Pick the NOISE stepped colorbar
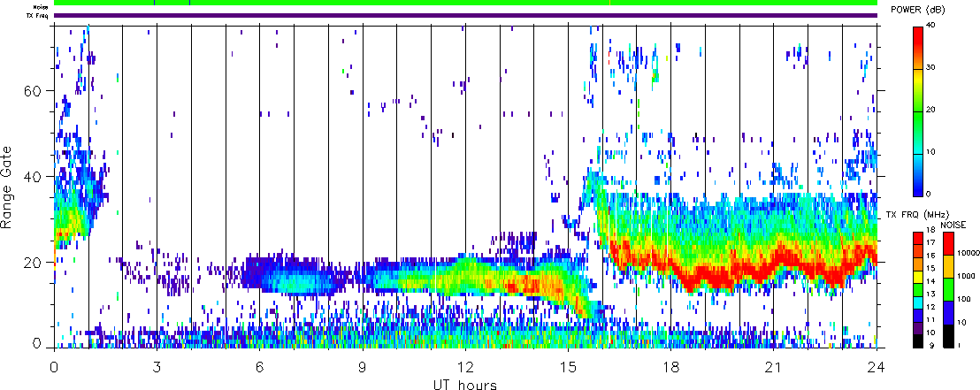The height and width of the screenshot is (390, 980). pyautogui.click(x=949, y=290)
